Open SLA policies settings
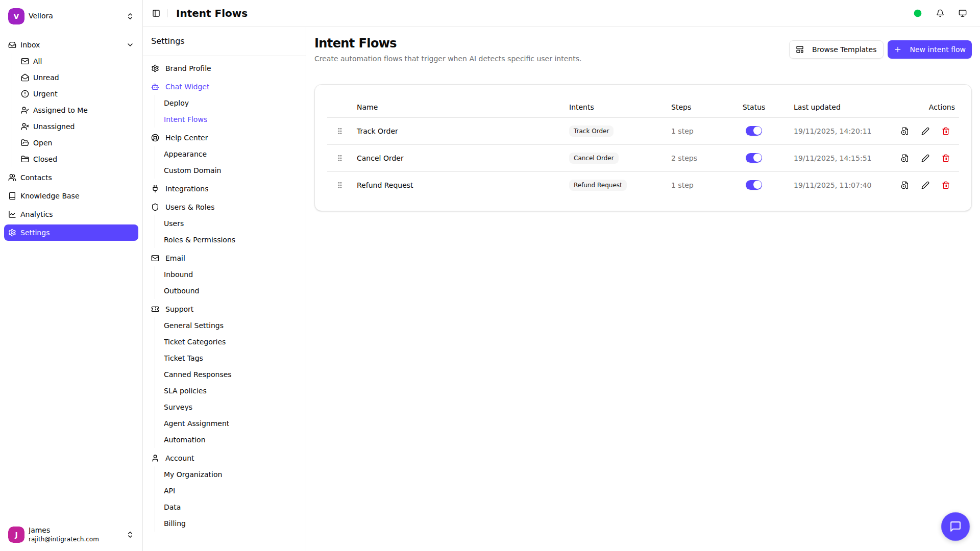Image resolution: width=980 pixels, height=551 pixels. coord(185,391)
